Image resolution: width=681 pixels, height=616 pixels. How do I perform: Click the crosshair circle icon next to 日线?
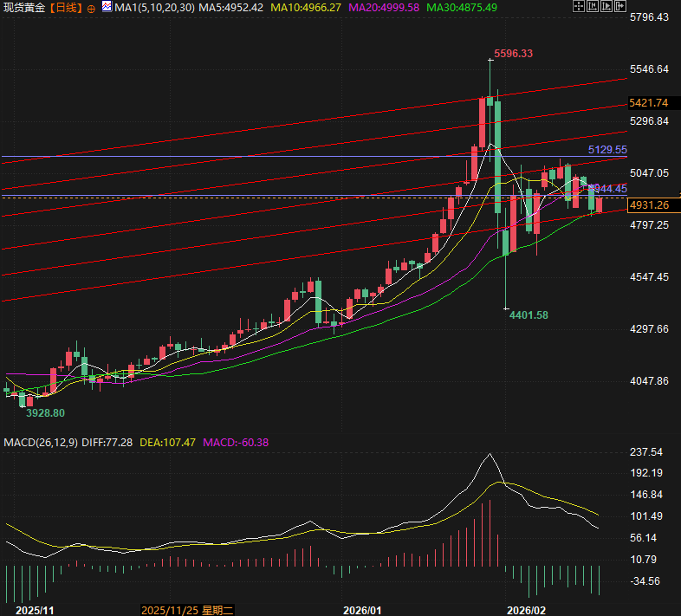91,9
